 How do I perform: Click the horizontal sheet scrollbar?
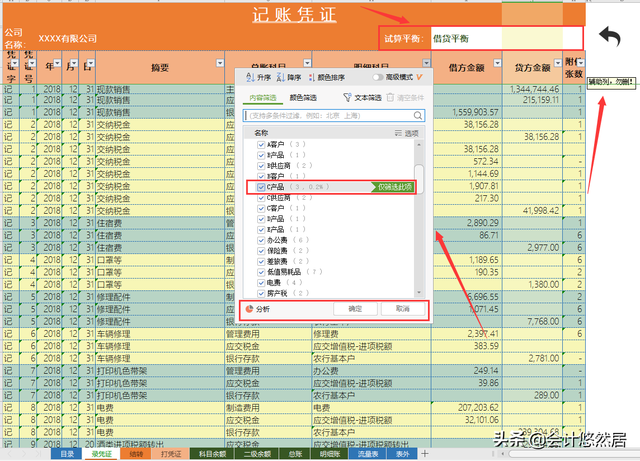point(571,454)
